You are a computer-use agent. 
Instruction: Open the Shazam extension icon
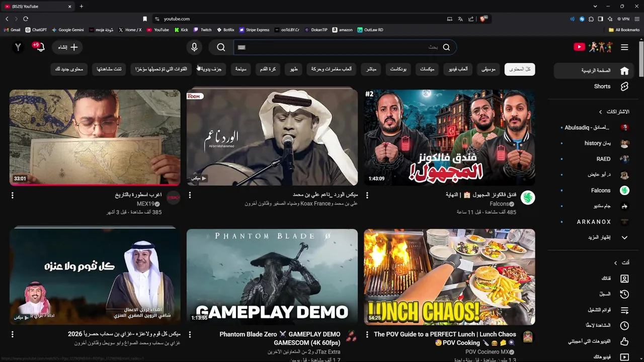pyautogui.click(x=582, y=19)
